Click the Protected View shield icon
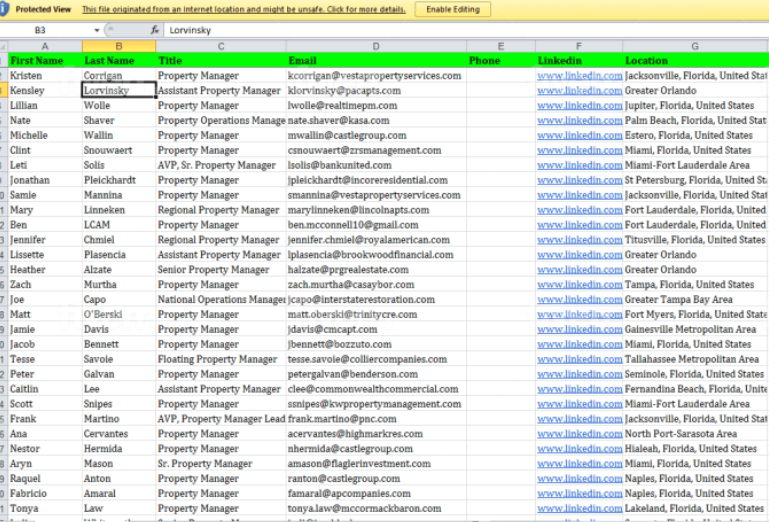 (4, 9)
